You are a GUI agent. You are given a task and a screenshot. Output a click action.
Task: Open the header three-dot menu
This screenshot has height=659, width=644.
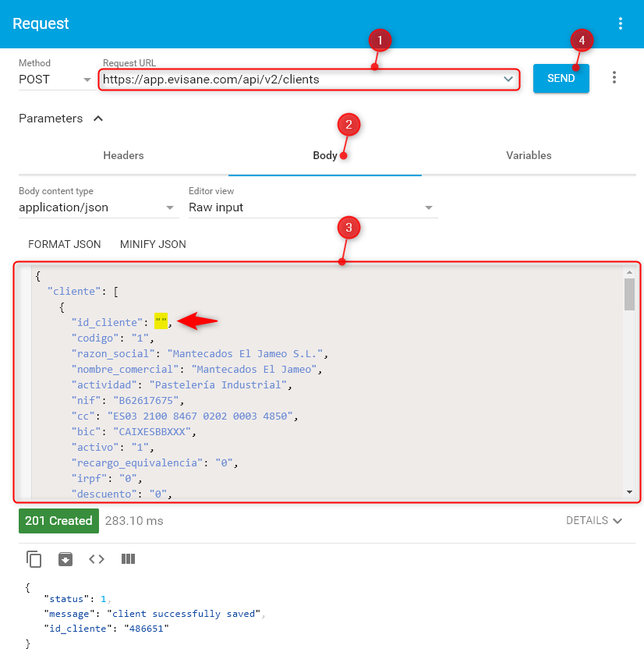coord(621,23)
